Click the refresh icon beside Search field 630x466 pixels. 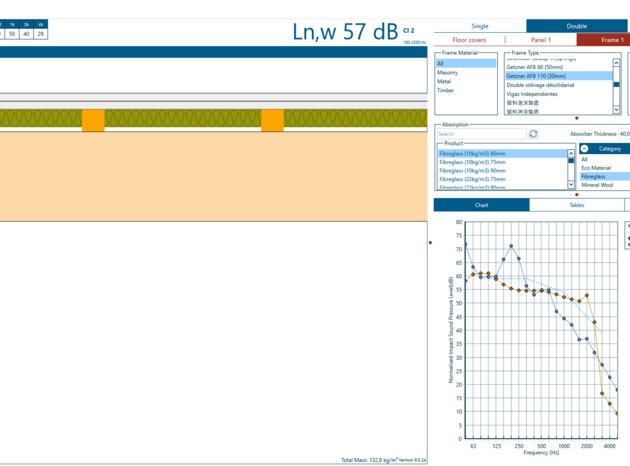tap(533, 134)
